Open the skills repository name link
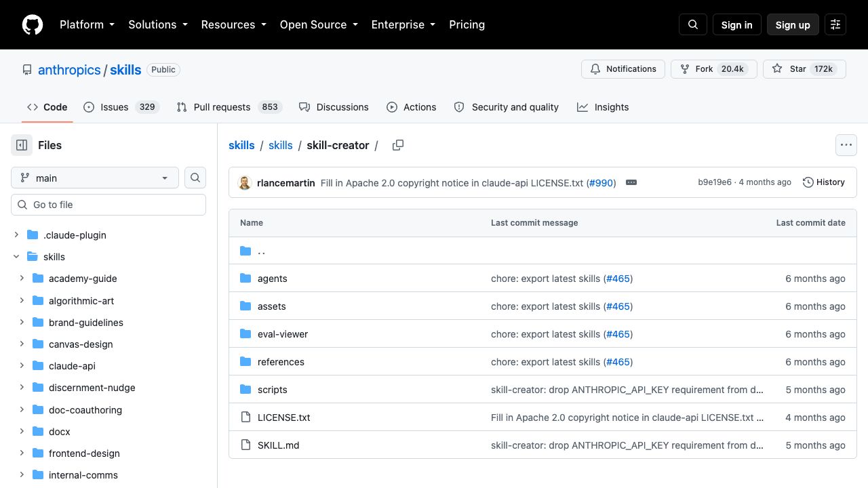868x488 pixels. (125, 70)
